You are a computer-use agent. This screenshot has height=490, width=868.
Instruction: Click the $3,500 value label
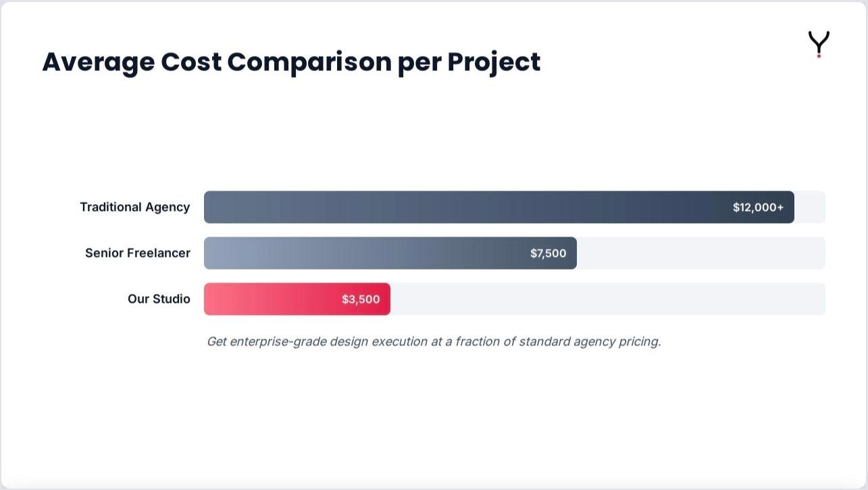pyautogui.click(x=361, y=299)
